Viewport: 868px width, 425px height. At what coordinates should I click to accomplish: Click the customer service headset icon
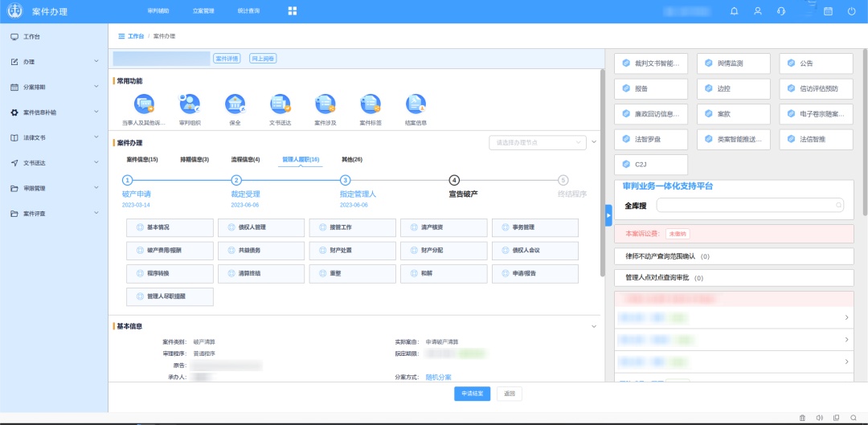coord(780,11)
